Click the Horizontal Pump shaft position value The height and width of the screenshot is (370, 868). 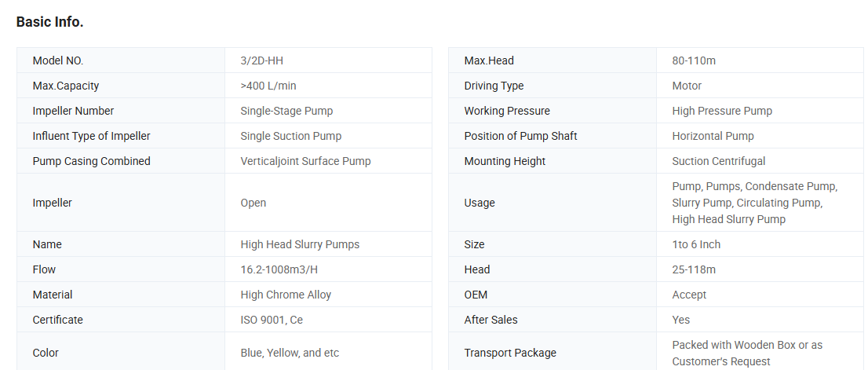point(713,136)
